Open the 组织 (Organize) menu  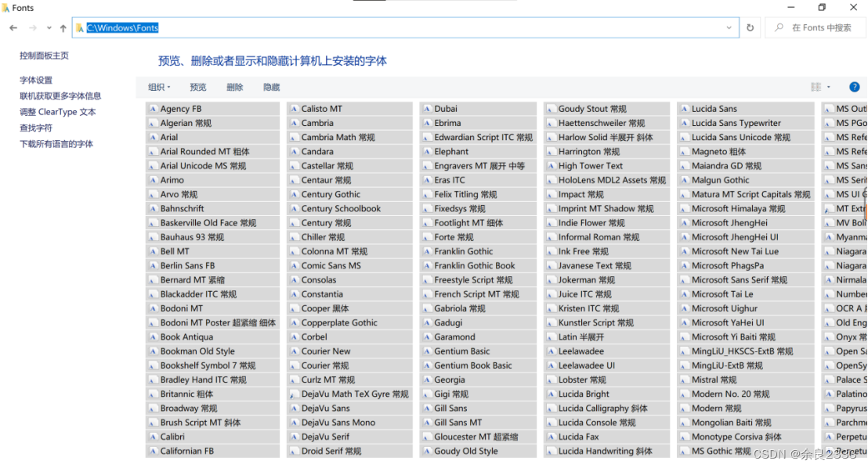[x=159, y=87]
